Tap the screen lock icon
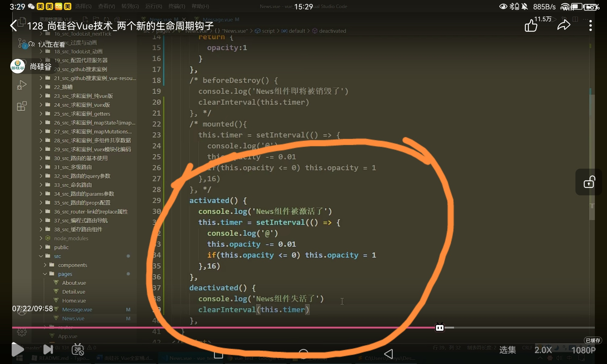 coord(589,182)
